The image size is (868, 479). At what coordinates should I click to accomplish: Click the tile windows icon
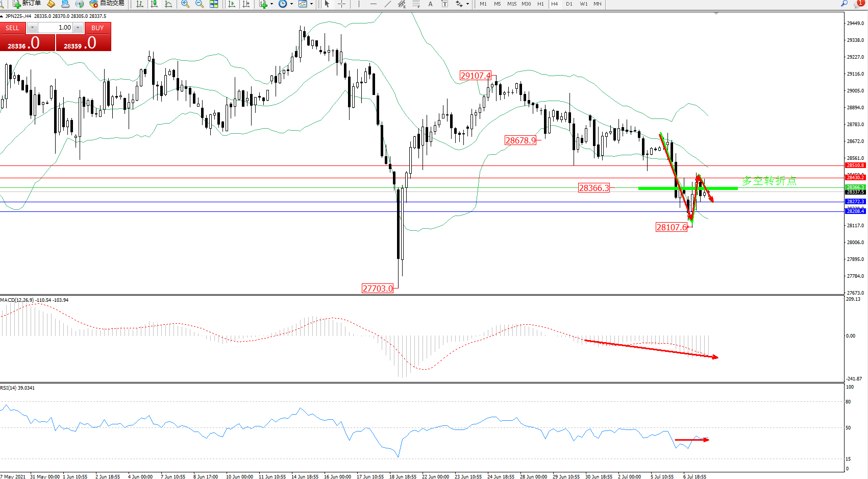click(214, 4)
